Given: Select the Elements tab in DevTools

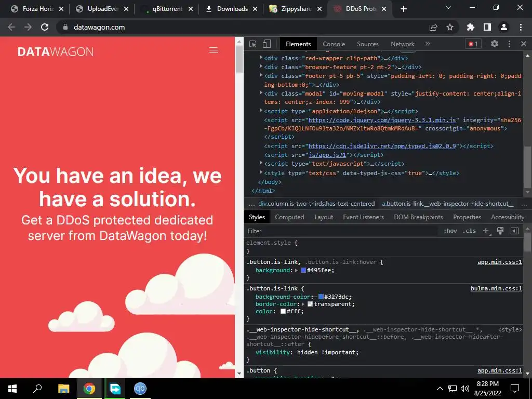Looking at the screenshot, I should (298, 44).
